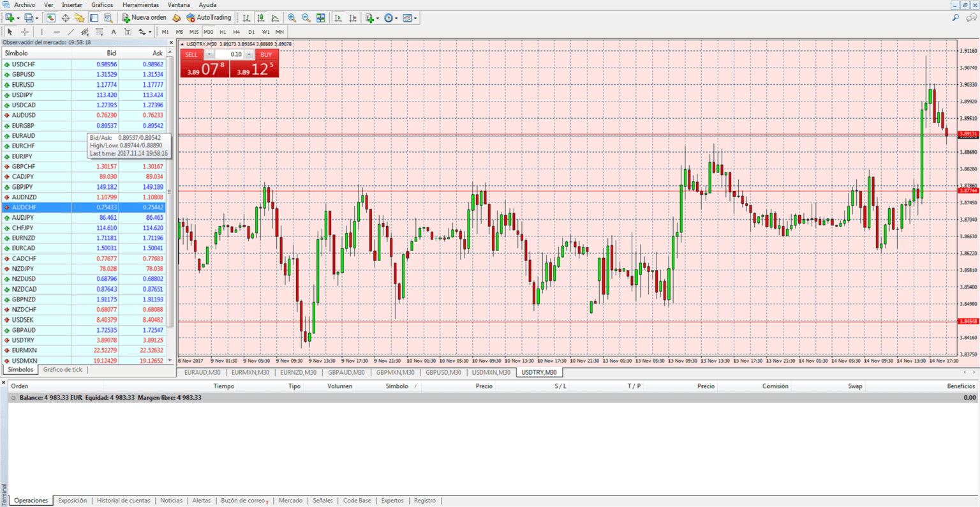The height and width of the screenshot is (507, 980).
Task: Tile the chart windows
Action: tap(320, 17)
